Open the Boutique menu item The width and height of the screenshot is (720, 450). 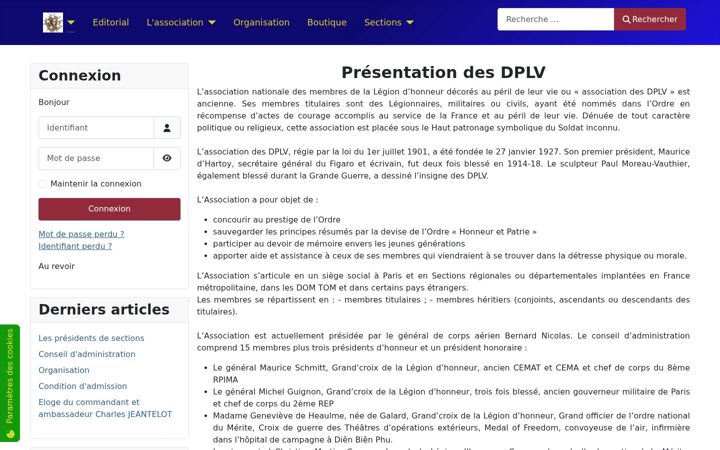coord(327,22)
